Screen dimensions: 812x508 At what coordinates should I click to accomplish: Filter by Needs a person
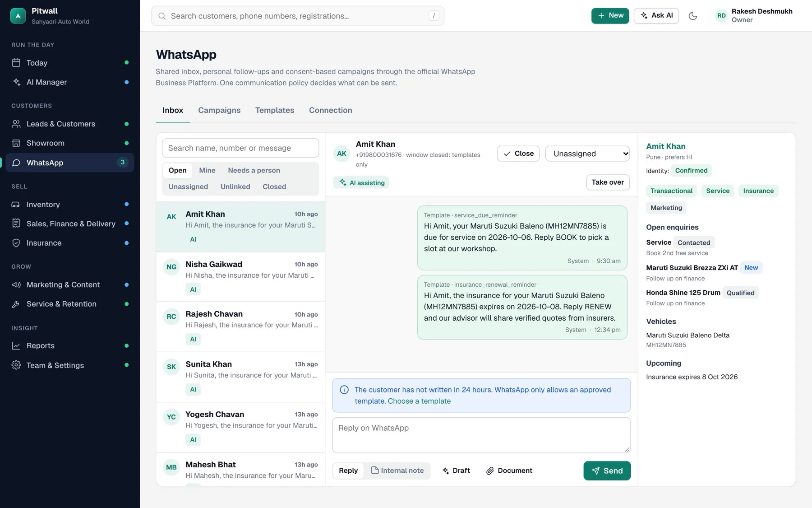click(254, 170)
